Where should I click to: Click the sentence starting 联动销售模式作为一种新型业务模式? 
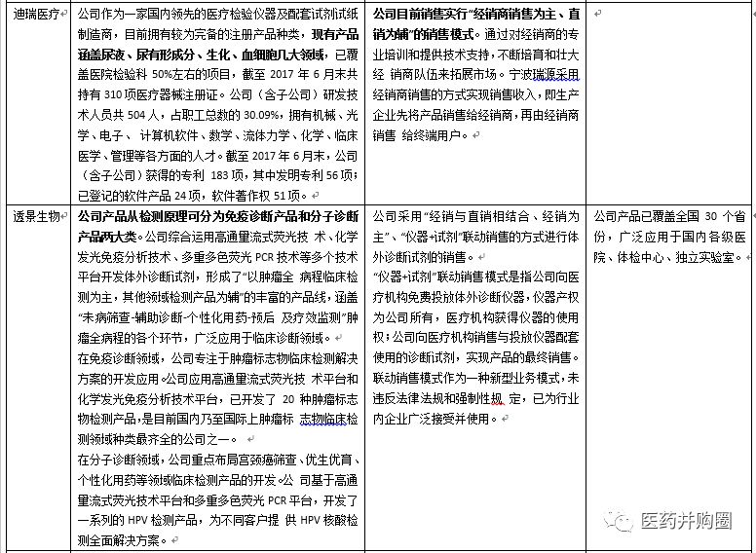coord(475,378)
